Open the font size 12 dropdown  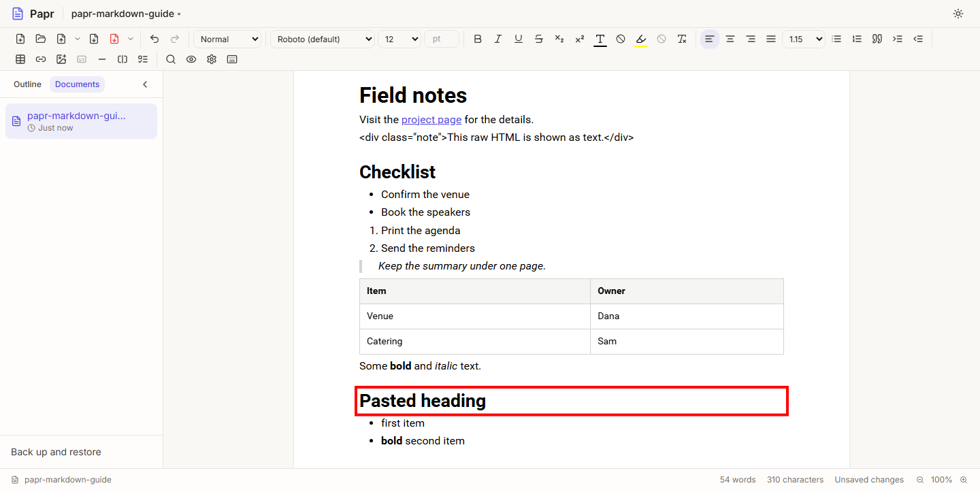399,39
